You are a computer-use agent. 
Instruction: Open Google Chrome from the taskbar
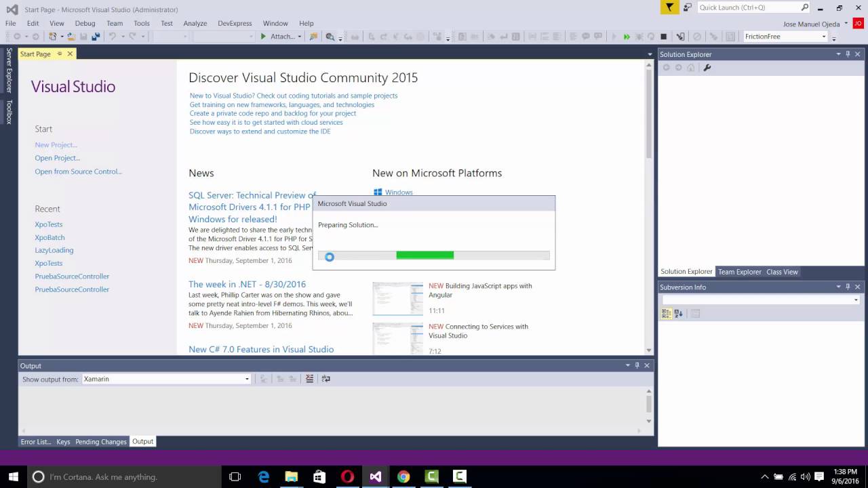pos(403,476)
